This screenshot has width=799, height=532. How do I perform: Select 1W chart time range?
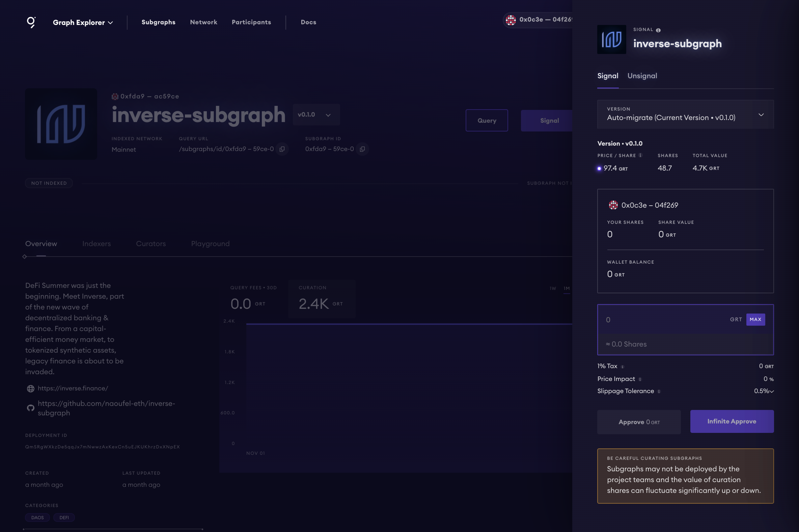[553, 288]
